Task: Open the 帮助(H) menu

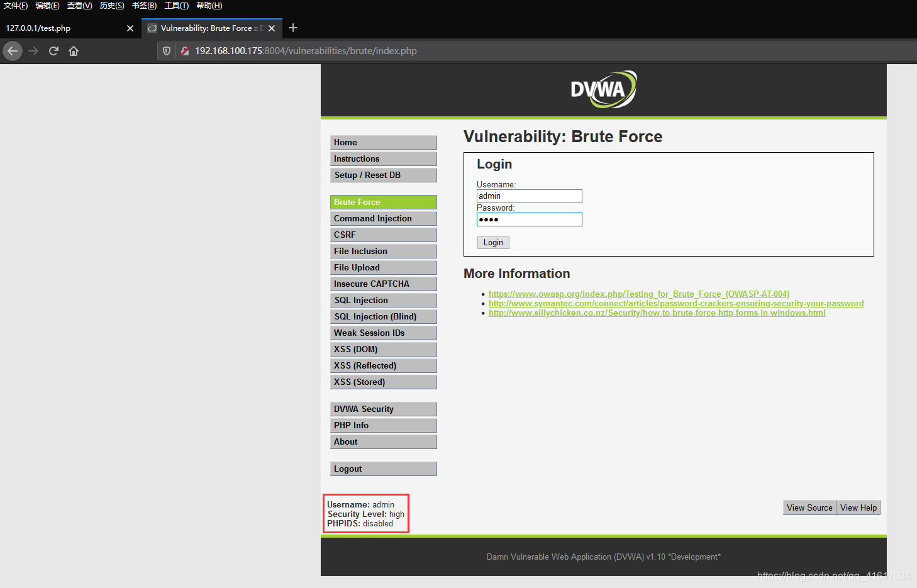Action: point(209,6)
